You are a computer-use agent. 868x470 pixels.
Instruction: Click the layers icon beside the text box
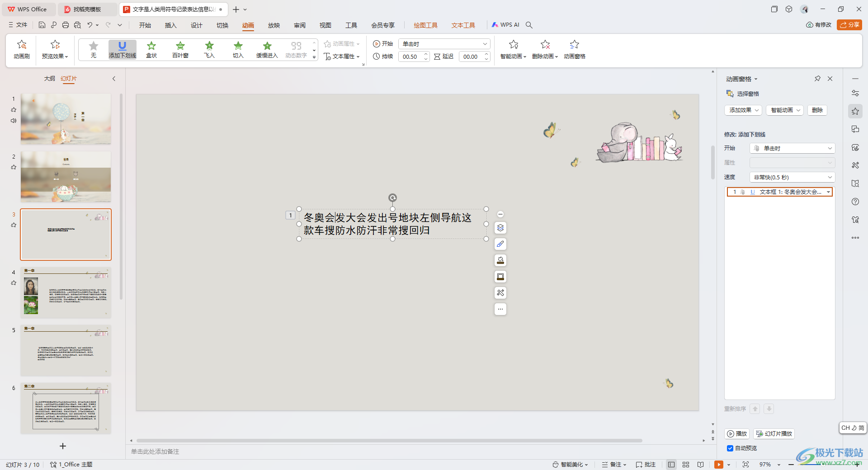[500, 228]
